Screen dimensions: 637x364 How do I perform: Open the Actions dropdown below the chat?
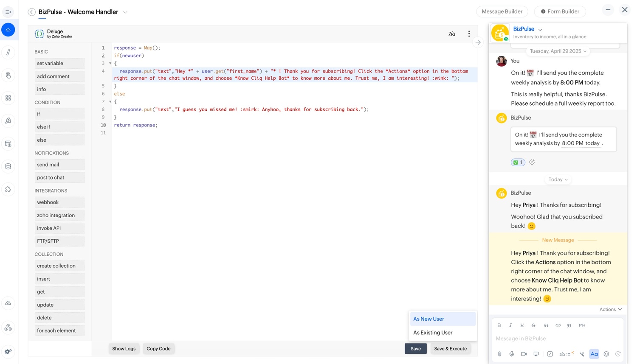click(610, 309)
